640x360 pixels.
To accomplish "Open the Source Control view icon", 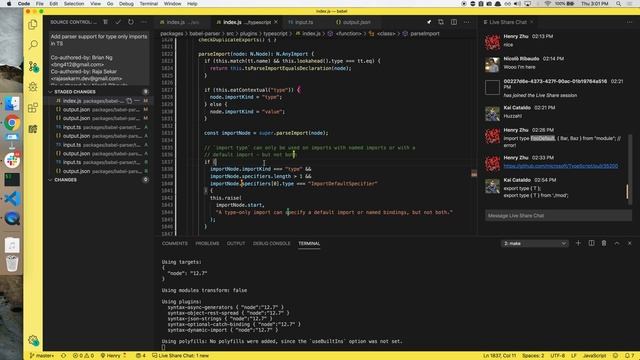I will (33, 66).
